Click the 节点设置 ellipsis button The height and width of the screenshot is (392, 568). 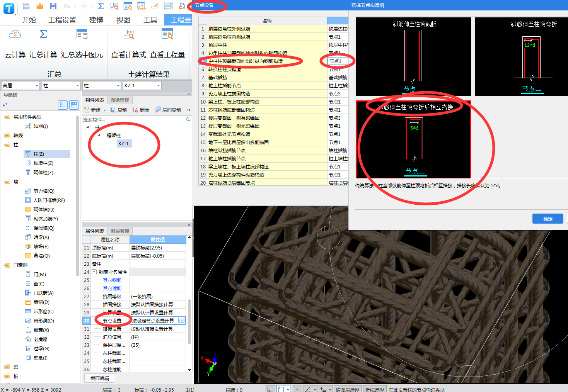181,321
